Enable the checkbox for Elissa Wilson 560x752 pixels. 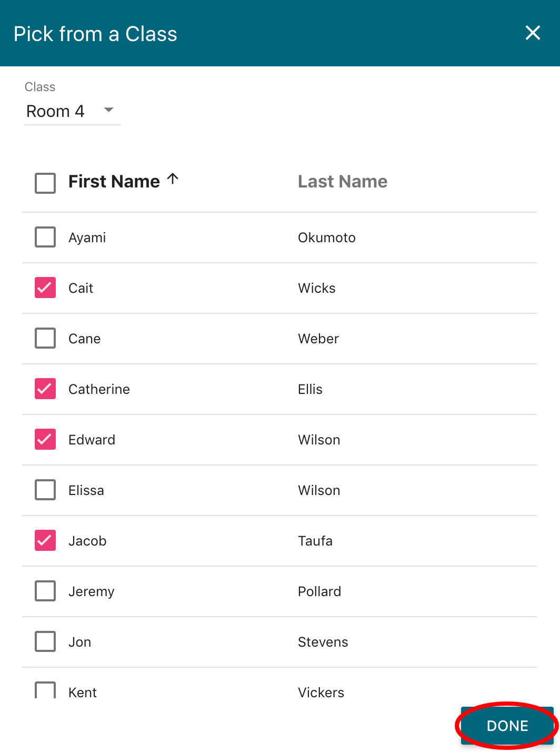point(45,490)
